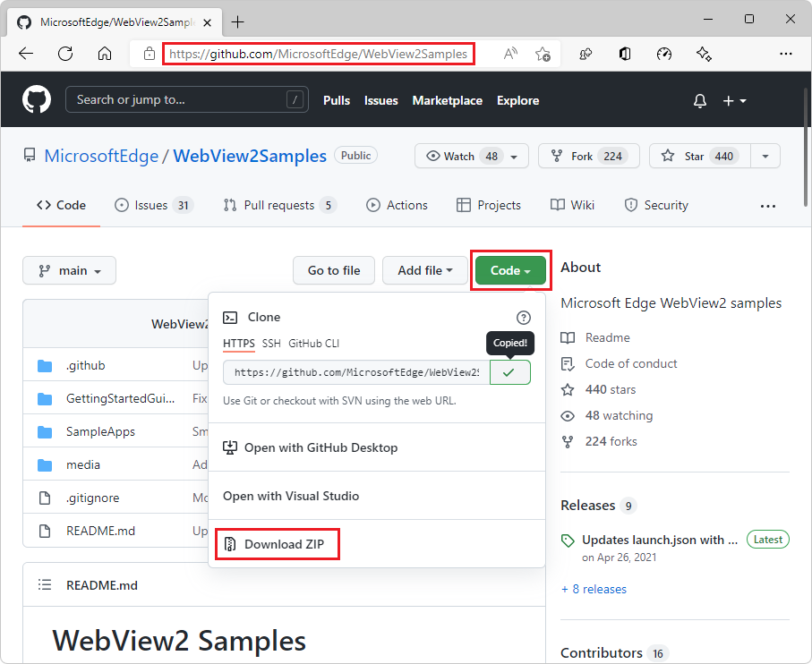Image resolution: width=812 pixels, height=664 pixels.
Task: Open the Clone help question mark icon
Action: (x=524, y=318)
